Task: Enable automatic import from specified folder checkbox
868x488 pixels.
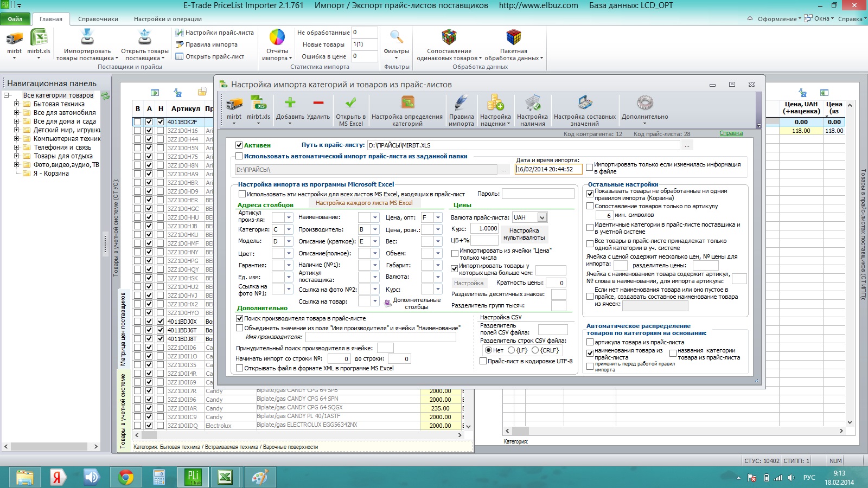Action: pyautogui.click(x=239, y=156)
